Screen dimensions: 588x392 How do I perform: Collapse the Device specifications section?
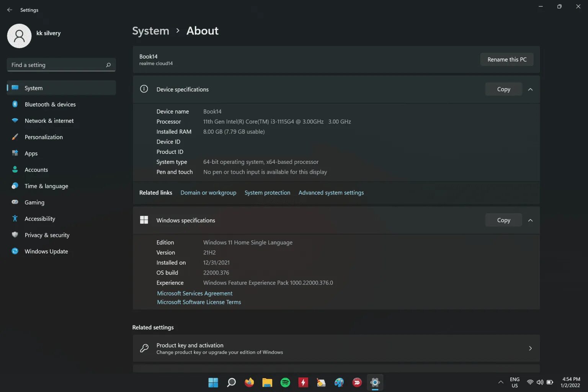click(x=530, y=89)
